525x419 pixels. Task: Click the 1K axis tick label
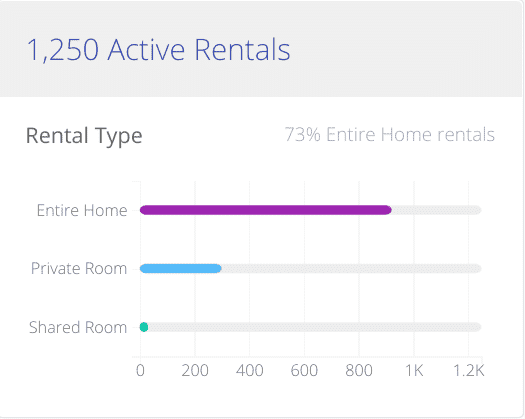pyautogui.click(x=414, y=371)
